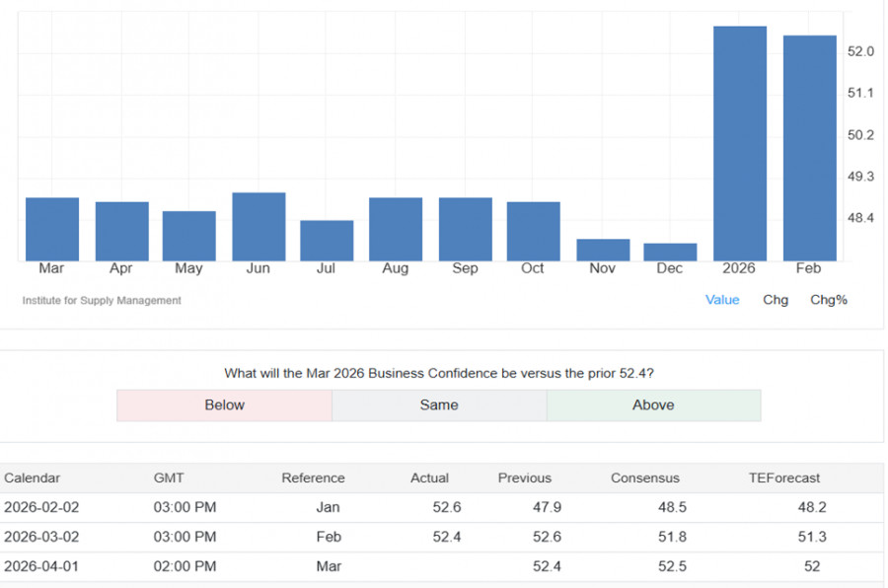
Task: Click the Actual column header
Action: tap(429, 478)
